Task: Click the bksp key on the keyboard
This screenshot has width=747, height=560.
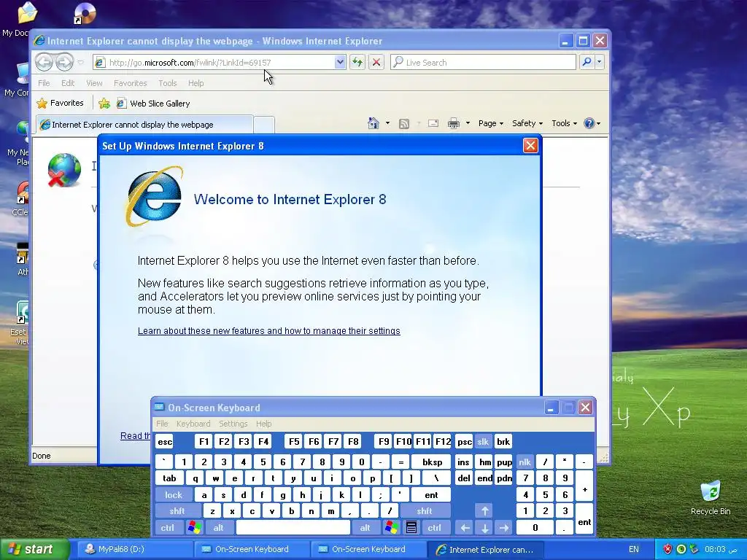Action: (432, 462)
